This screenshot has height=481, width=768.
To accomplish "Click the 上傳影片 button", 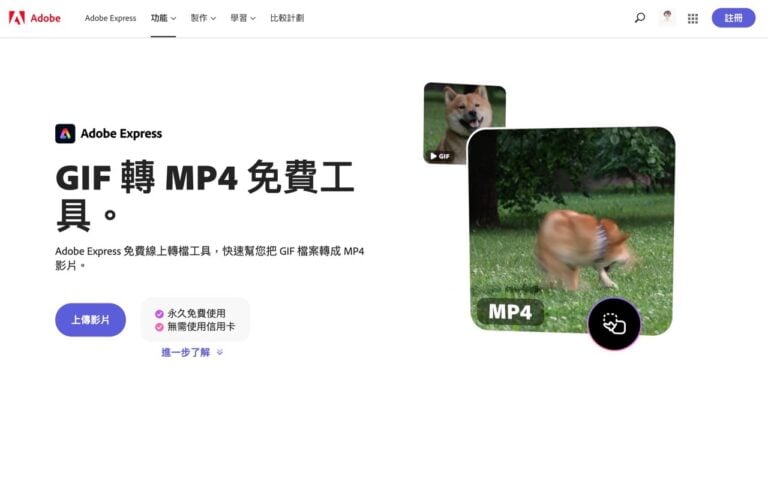I will tap(90, 320).
